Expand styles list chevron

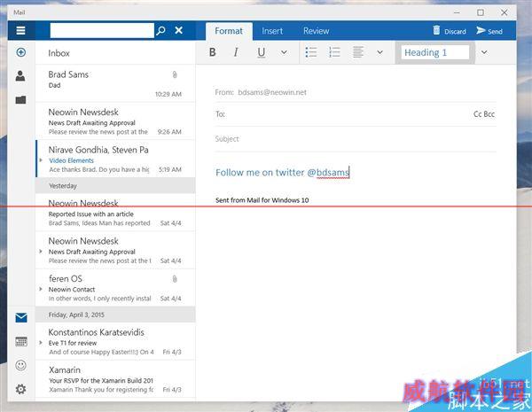[484, 52]
